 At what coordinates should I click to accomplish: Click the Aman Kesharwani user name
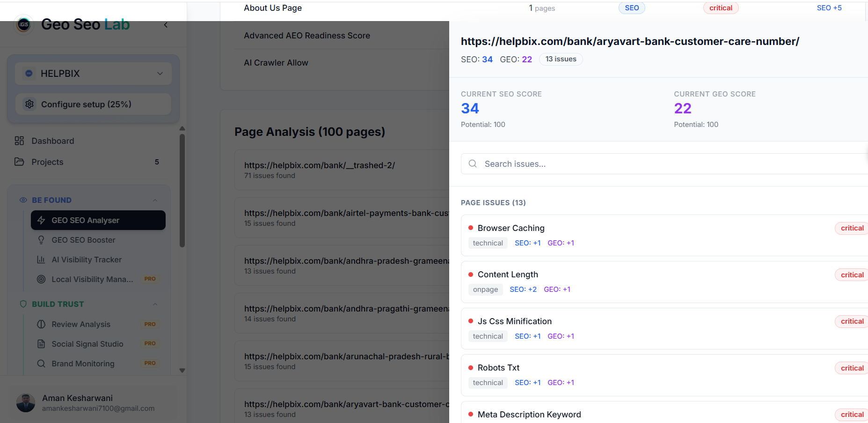point(77,398)
